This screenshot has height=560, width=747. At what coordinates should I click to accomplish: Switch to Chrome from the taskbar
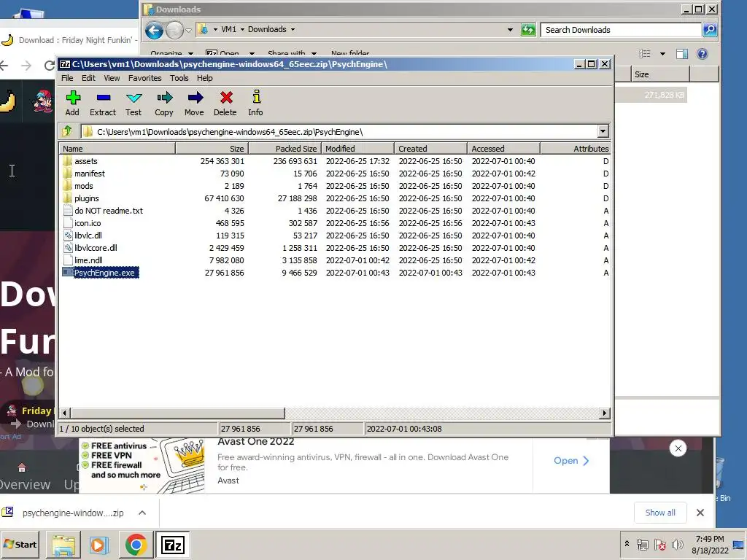tap(136, 545)
